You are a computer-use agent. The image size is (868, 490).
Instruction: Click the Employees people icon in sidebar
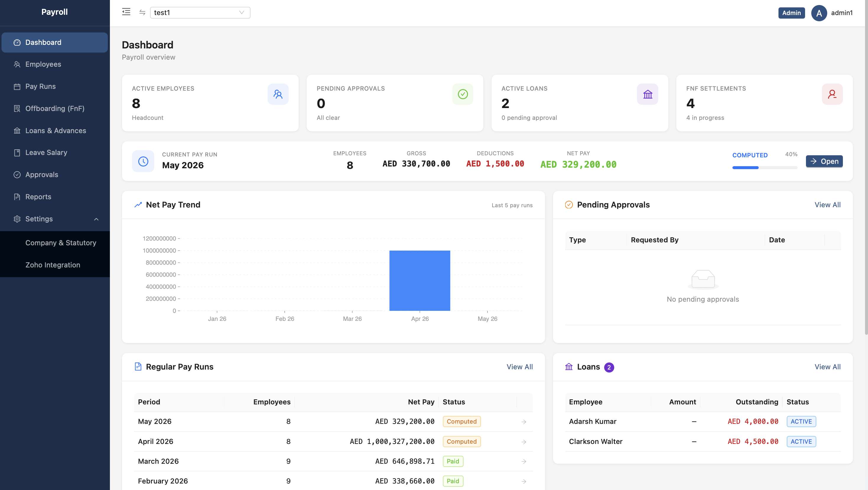[x=17, y=64]
